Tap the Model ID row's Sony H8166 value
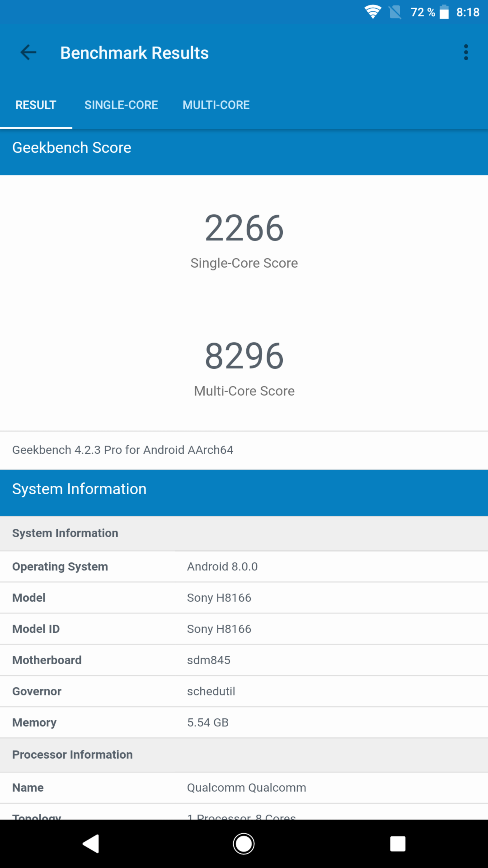The width and height of the screenshot is (488, 868). 219,629
